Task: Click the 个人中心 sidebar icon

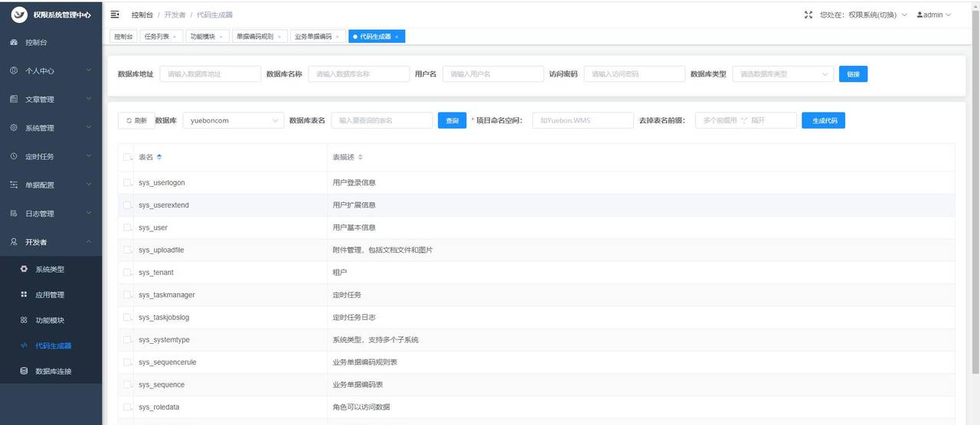Action: tap(14, 70)
